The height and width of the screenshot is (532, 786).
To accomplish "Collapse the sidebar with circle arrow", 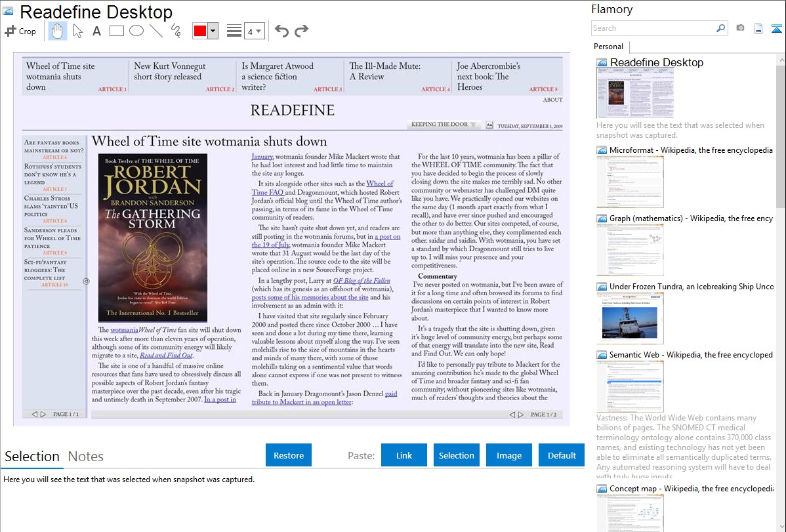I will pyautogui.click(x=86, y=281).
